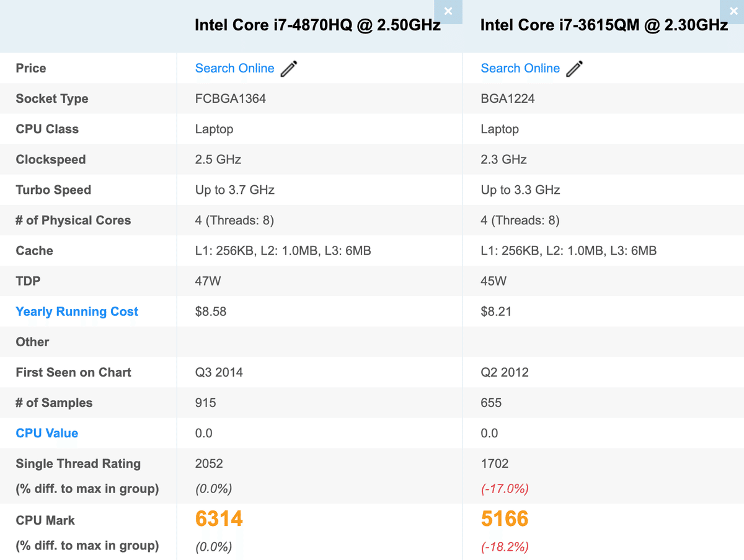Search Online for the i7-3615QM price

520,68
